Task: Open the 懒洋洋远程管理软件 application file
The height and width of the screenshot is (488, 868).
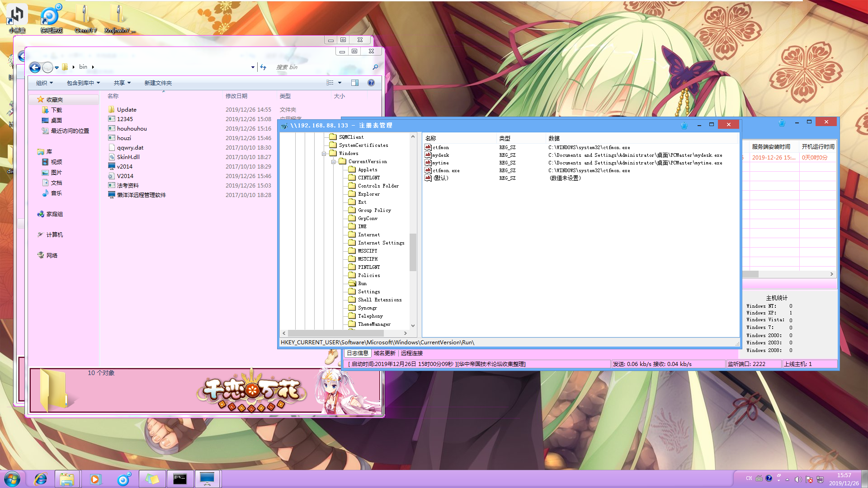Action: coord(141,195)
